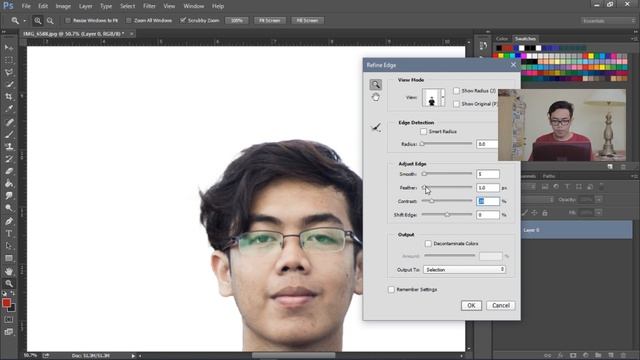Click the 100% zoom button

tap(237, 20)
